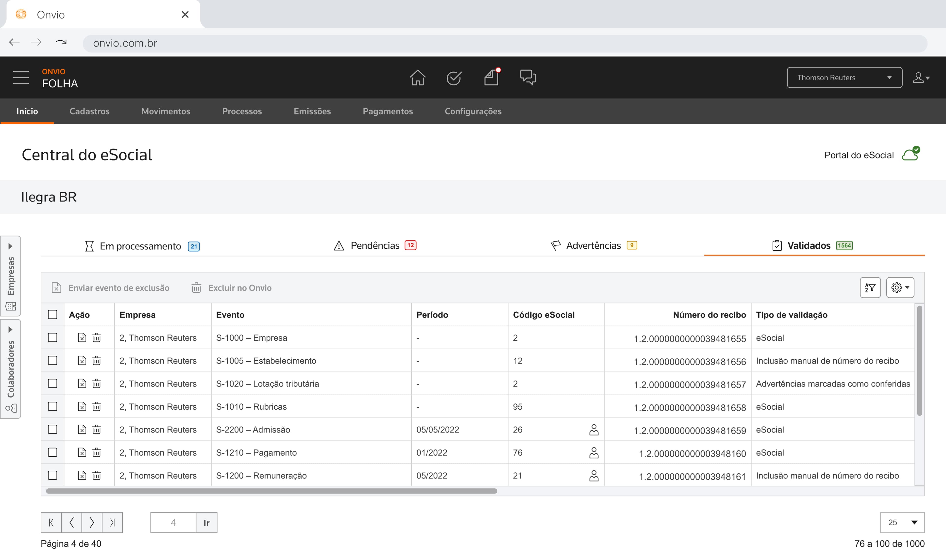The image size is (946, 560).
Task: Click trash icon in S-1000 Empresa row
Action: (97, 337)
